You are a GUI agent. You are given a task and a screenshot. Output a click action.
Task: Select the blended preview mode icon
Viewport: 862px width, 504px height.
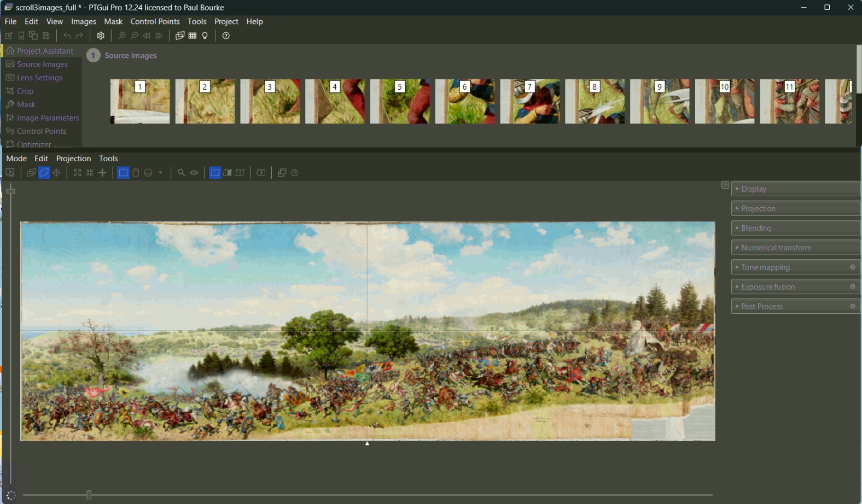coord(215,173)
